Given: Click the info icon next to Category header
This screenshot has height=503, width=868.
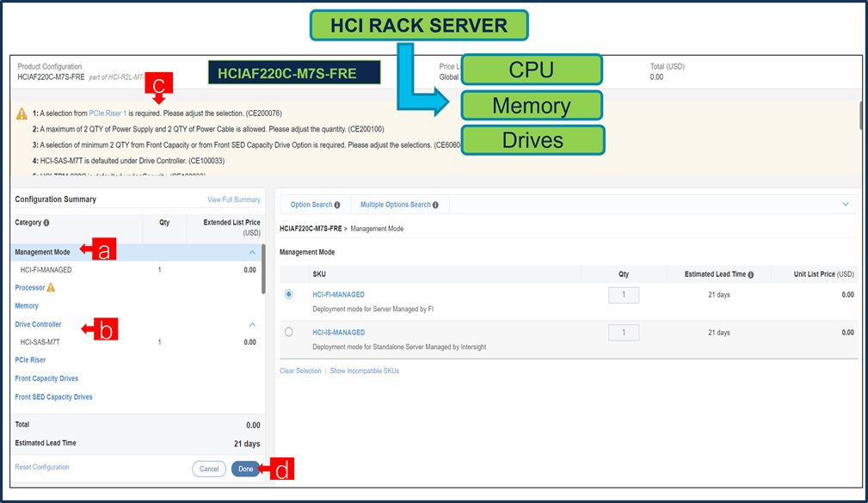Looking at the screenshot, I should [x=46, y=223].
